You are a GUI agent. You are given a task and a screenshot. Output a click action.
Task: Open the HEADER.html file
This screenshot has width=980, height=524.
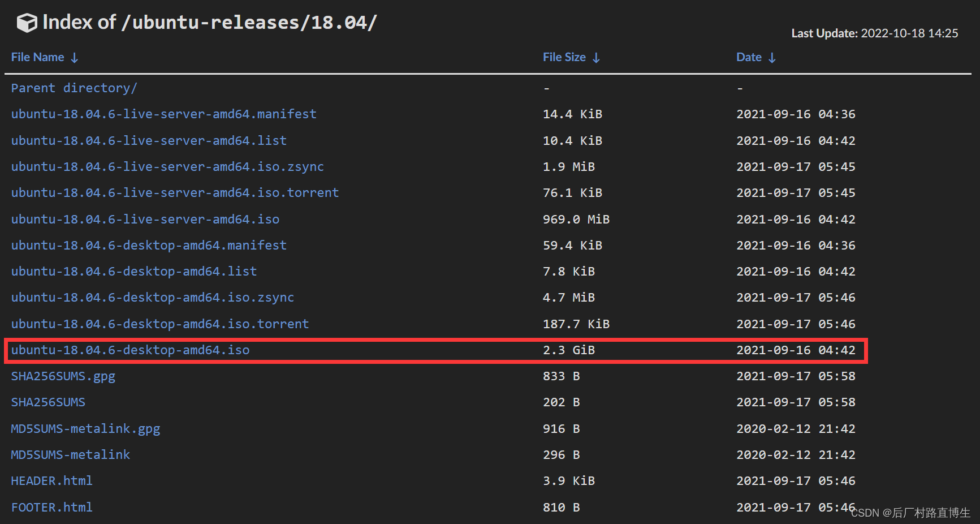click(x=51, y=480)
